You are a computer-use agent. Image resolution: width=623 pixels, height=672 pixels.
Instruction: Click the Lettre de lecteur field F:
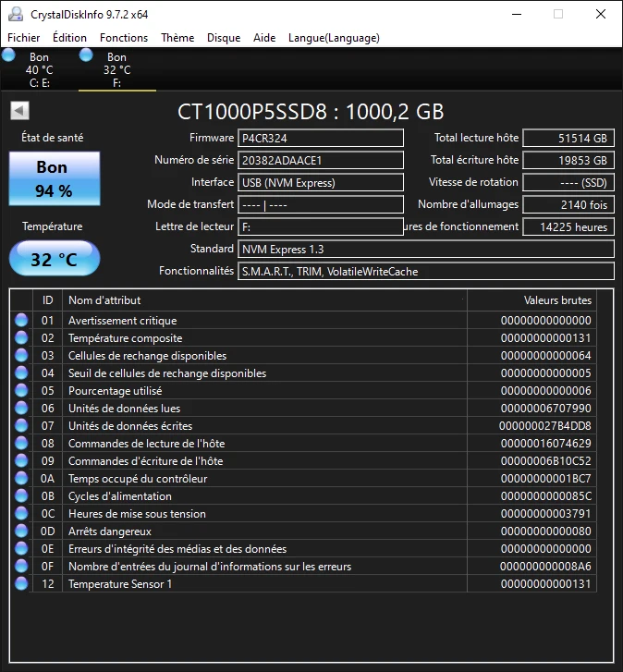point(321,226)
